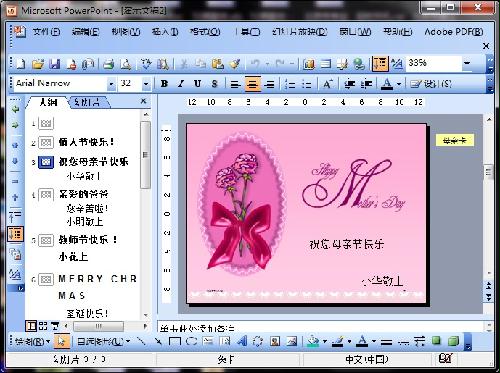Image resolution: width=500 pixels, height=373 pixels.
Task: Click the New presentation icon
Action: [21, 64]
